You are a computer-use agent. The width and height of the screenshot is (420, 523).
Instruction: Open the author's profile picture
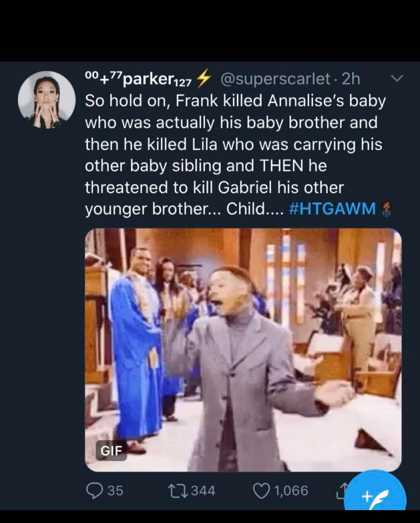[x=46, y=100]
